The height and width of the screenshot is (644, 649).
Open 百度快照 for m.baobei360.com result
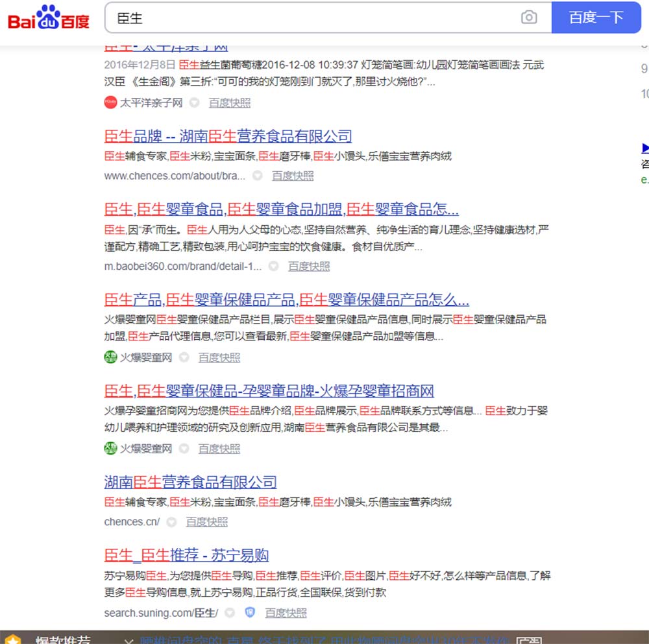coord(309,267)
